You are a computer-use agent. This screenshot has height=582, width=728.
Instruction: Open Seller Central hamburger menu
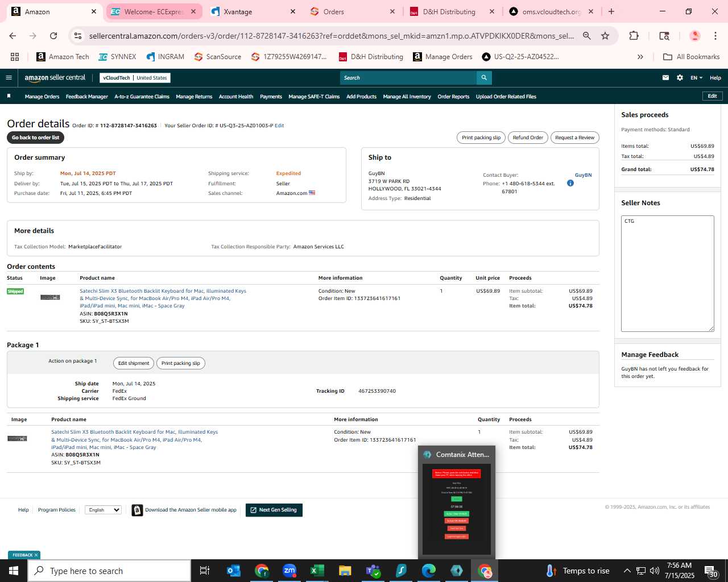pyautogui.click(x=9, y=78)
